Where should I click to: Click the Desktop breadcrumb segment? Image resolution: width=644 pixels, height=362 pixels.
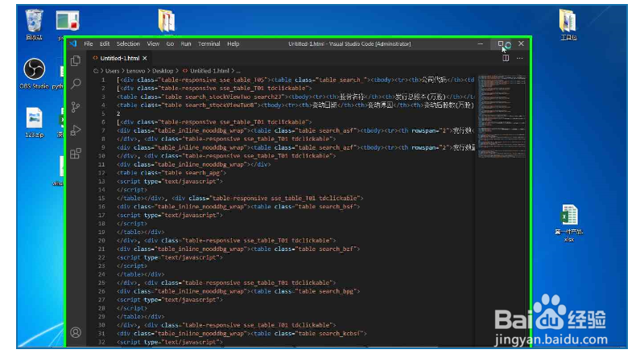click(x=163, y=71)
